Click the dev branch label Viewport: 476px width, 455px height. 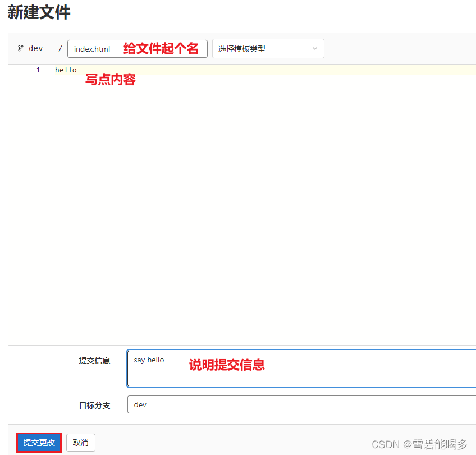pos(36,48)
